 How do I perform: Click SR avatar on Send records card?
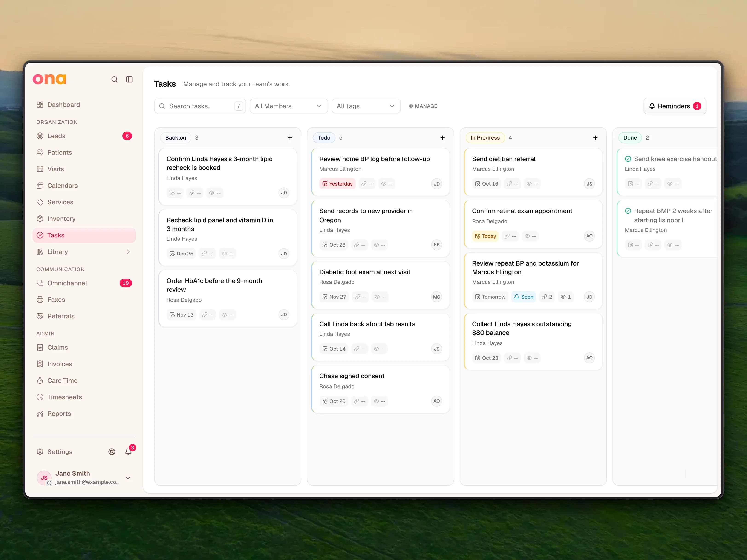click(x=437, y=245)
